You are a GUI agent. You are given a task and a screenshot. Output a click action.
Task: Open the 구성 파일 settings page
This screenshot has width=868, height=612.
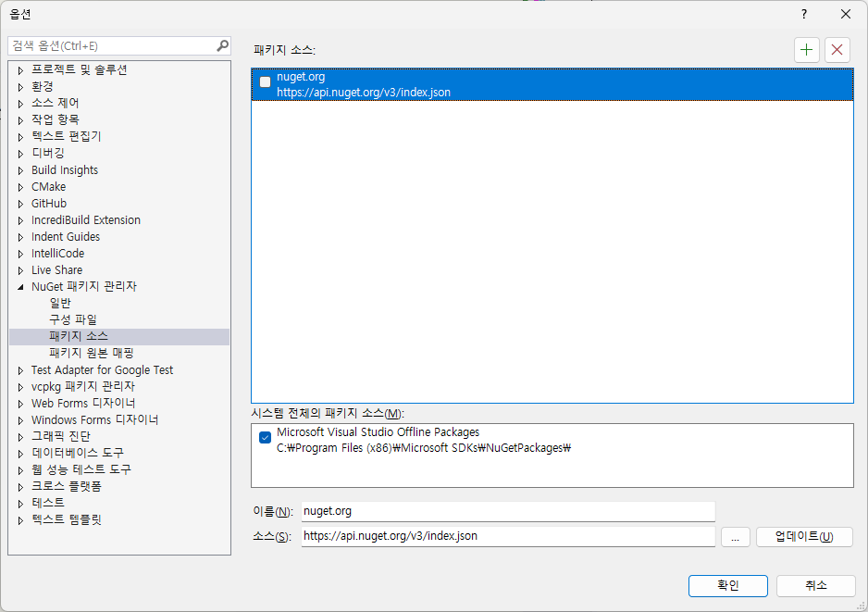[x=73, y=319]
